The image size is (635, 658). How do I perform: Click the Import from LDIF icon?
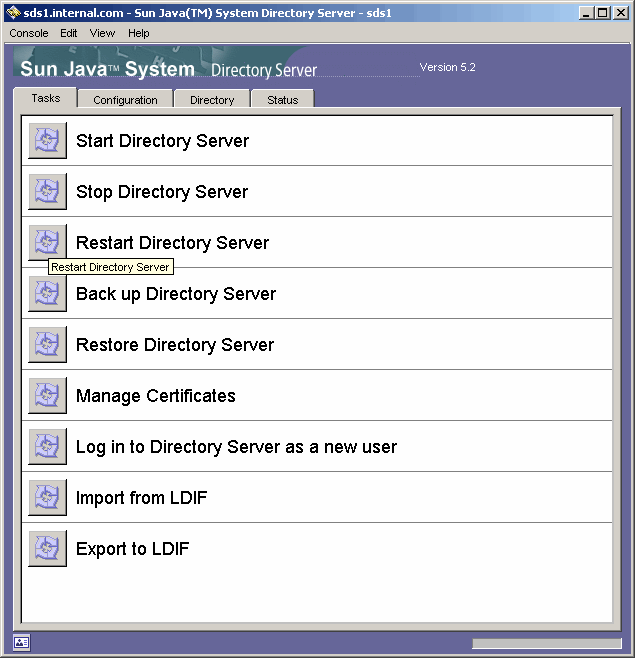(x=47, y=498)
